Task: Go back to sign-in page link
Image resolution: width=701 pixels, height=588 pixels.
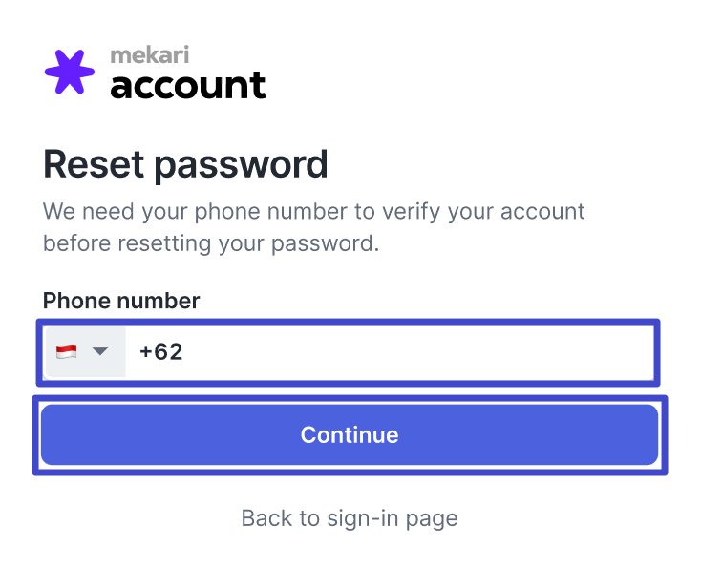Action: click(x=350, y=518)
